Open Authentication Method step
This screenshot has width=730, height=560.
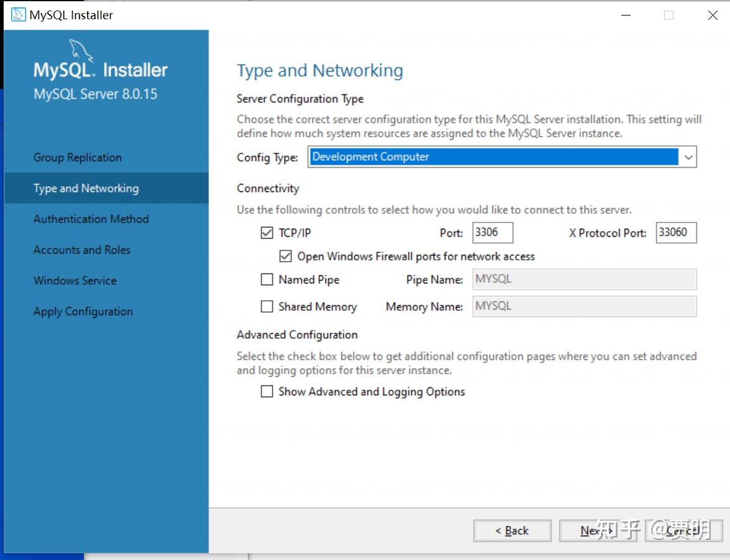pyautogui.click(x=91, y=219)
